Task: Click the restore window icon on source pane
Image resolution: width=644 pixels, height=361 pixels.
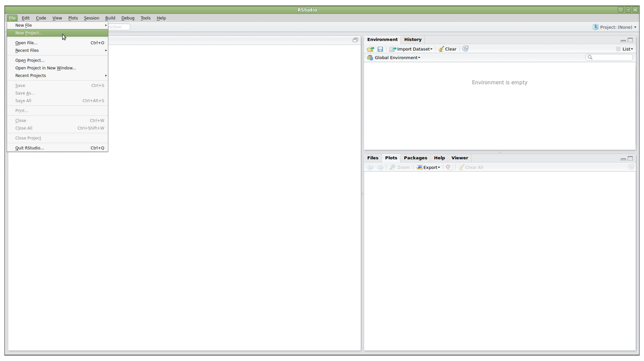Action: click(355, 40)
